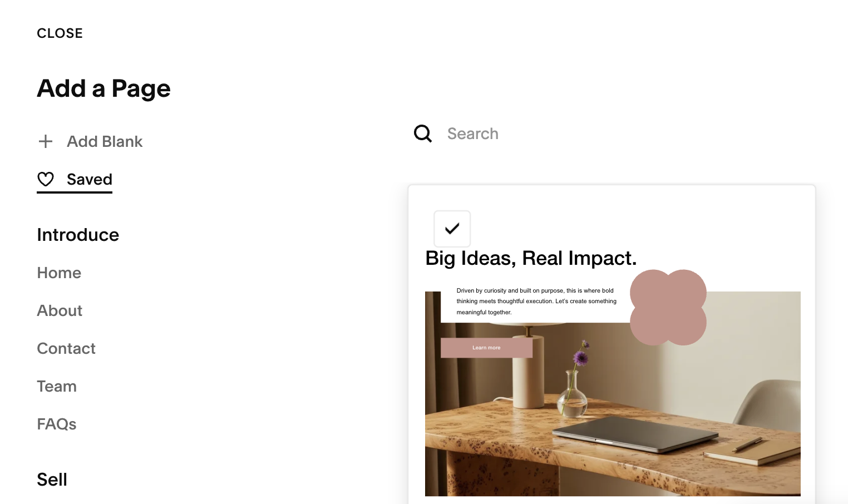Select the Team page category
The height and width of the screenshot is (504, 848).
(x=57, y=386)
